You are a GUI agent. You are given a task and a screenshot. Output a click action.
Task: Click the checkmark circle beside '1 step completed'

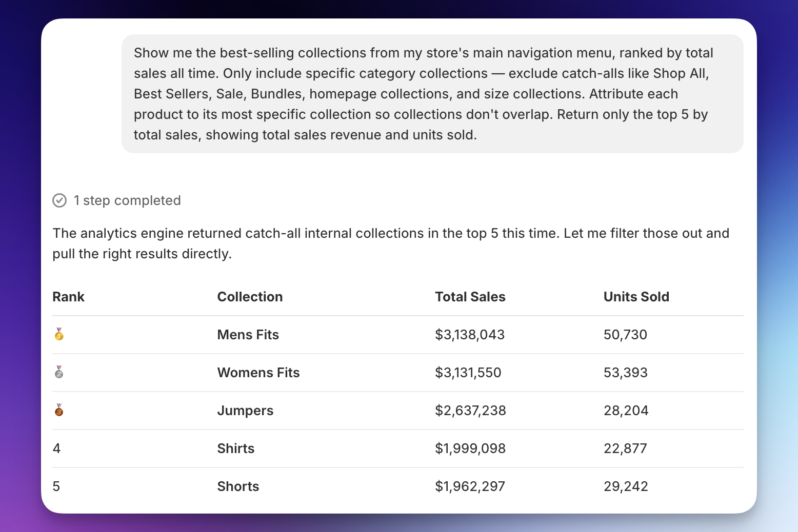(x=59, y=200)
